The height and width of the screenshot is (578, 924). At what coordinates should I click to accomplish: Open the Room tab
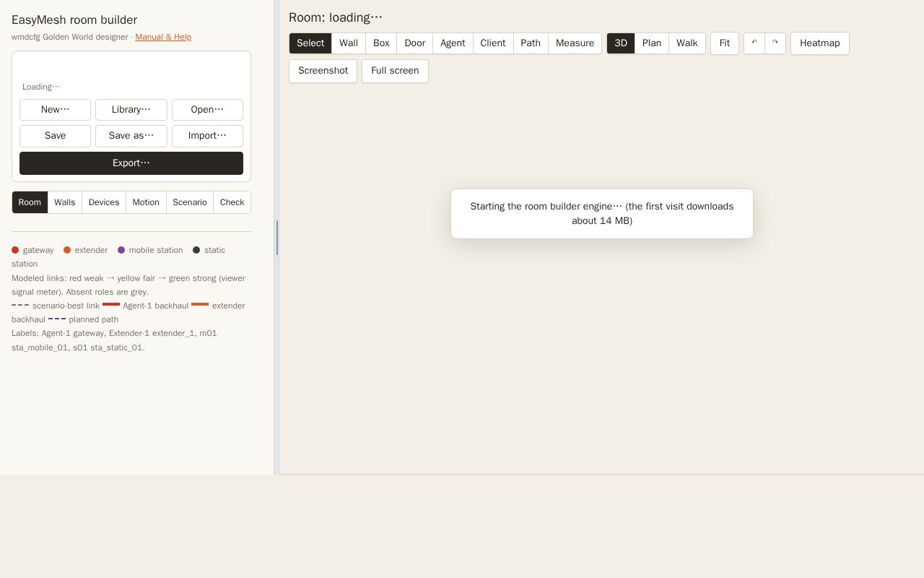(30, 202)
